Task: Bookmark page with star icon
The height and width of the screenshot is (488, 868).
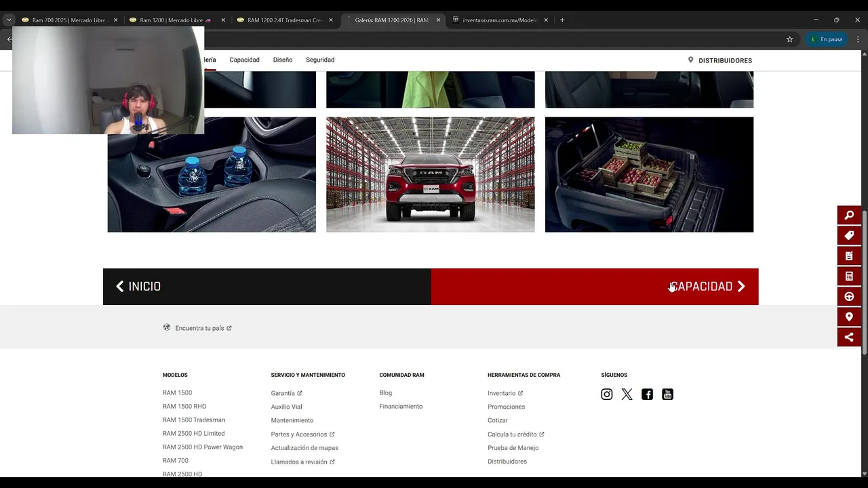Action: [x=789, y=39]
